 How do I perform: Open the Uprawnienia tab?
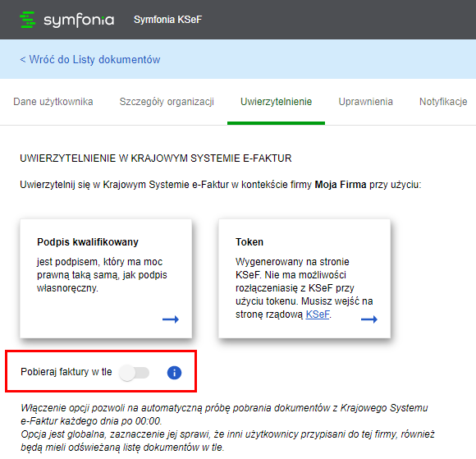(x=365, y=102)
